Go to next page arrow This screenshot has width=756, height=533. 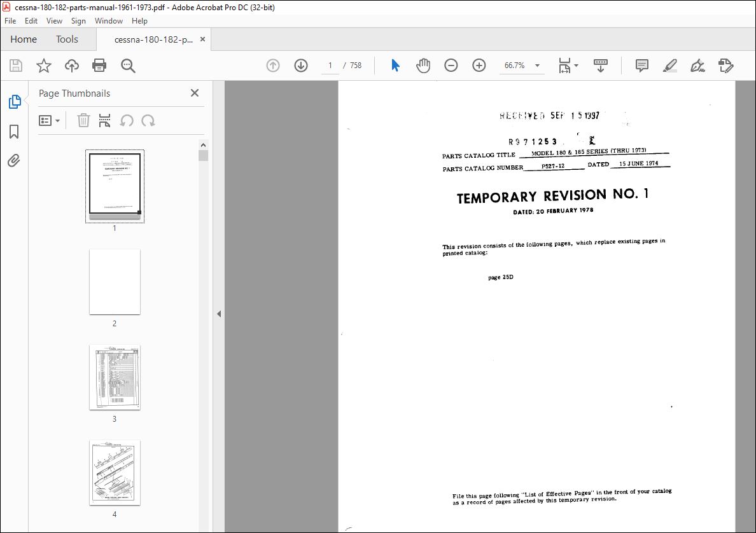(x=301, y=66)
